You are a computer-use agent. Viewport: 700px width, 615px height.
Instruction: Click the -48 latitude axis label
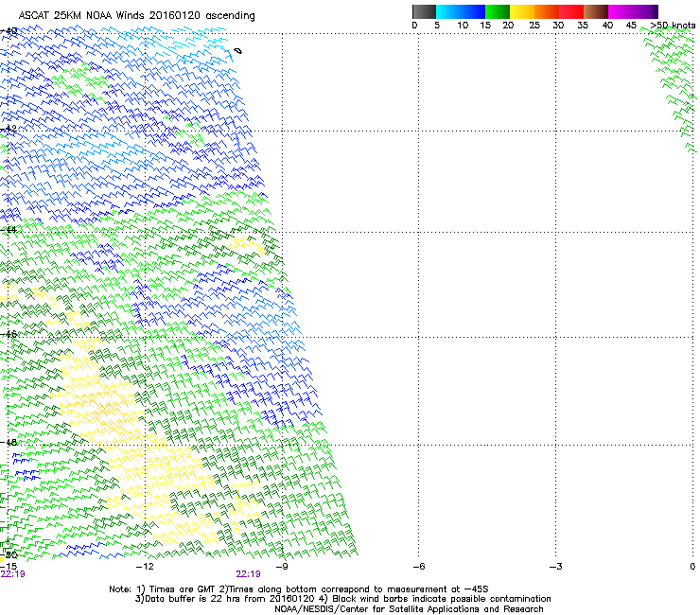[9, 442]
